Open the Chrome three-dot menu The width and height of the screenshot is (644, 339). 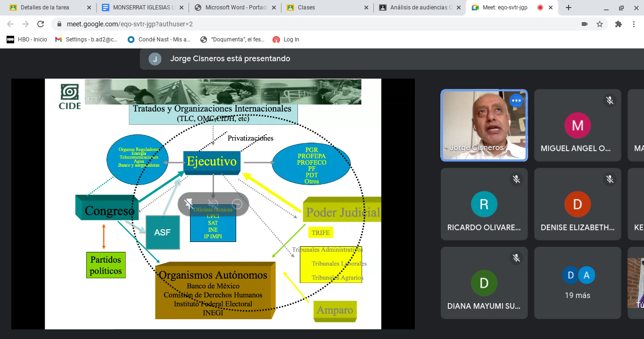[634, 24]
